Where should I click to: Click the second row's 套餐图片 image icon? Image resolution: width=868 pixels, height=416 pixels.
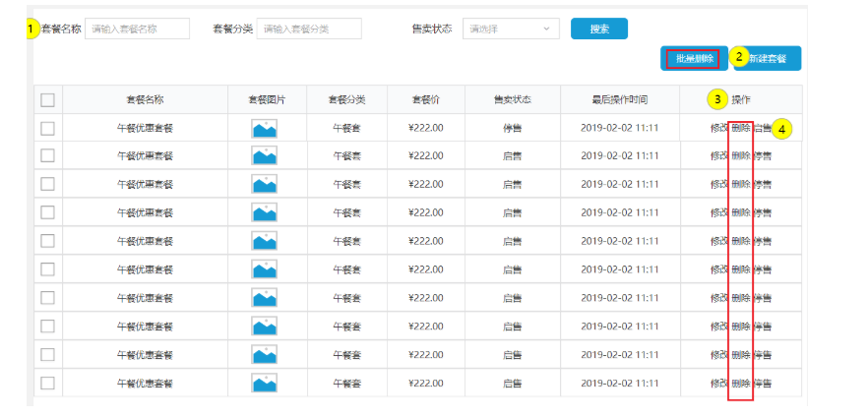(264, 156)
